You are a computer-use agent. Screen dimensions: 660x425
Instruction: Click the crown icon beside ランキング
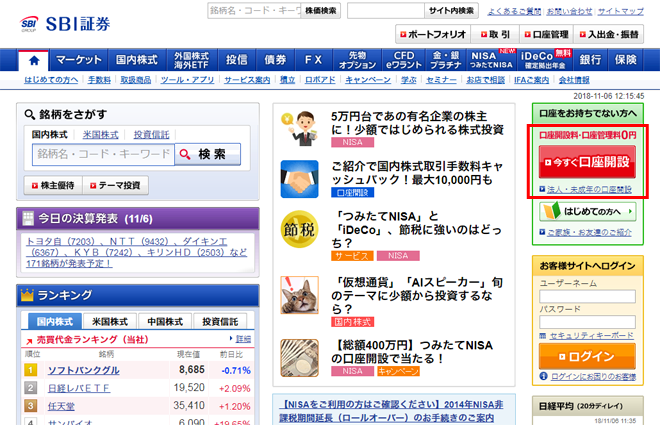(27, 295)
